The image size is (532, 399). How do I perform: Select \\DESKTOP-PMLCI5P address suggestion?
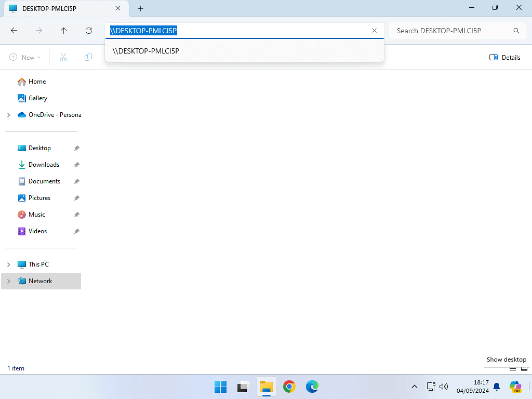point(146,51)
